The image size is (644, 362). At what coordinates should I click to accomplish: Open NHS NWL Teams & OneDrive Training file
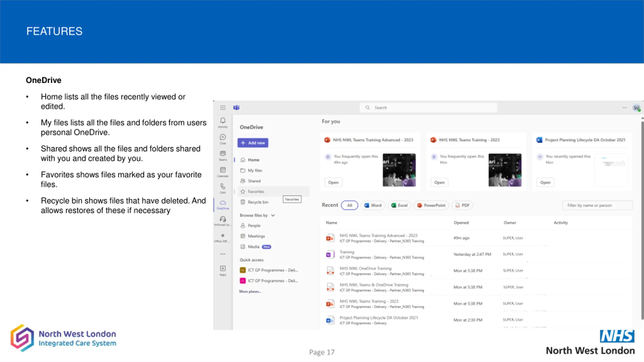coord(476,287)
